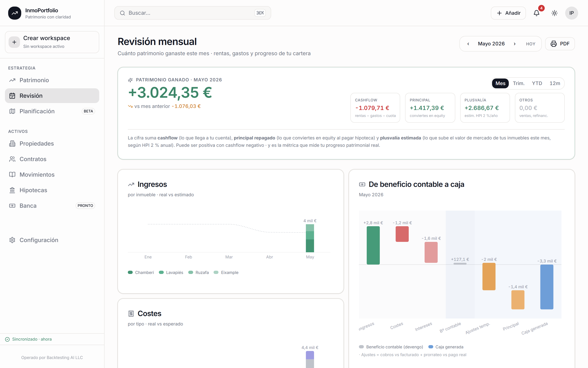Toggle light/dark theme with sun icon
The width and height of the screenshot is (588, 368).
click(x=554, y=13)
